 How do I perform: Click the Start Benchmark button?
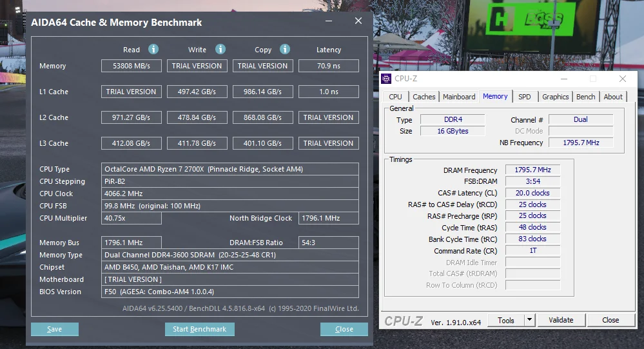(200, 329)
